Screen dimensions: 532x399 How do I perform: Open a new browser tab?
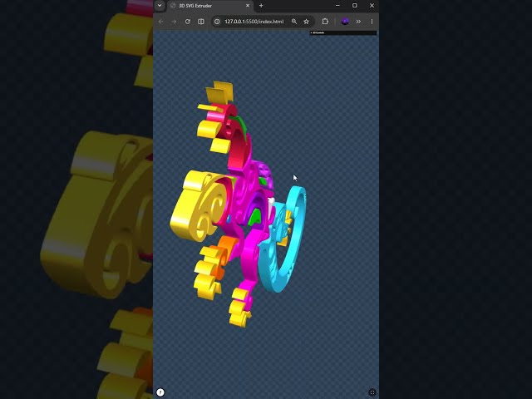pos(261,6)
